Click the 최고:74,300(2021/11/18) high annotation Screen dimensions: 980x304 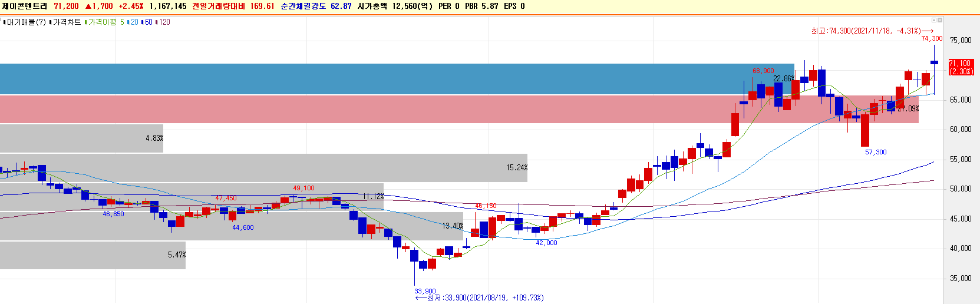tap(873, 31)
